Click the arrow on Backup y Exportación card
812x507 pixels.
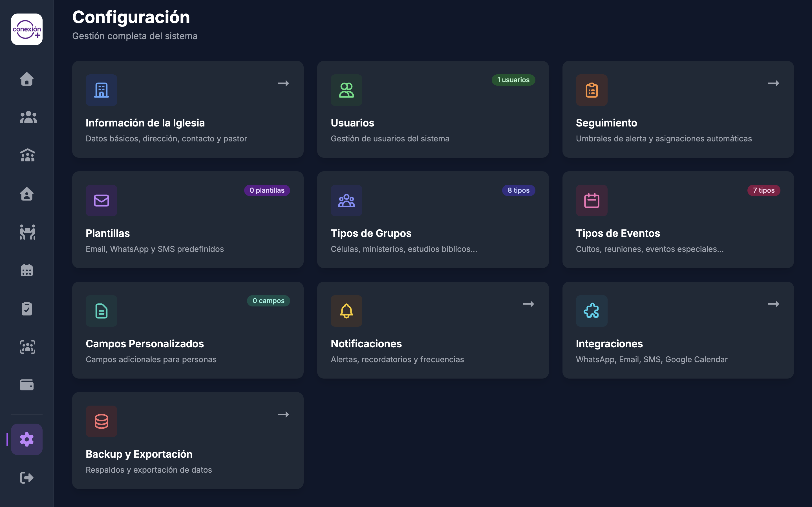(x=283, y=414)
